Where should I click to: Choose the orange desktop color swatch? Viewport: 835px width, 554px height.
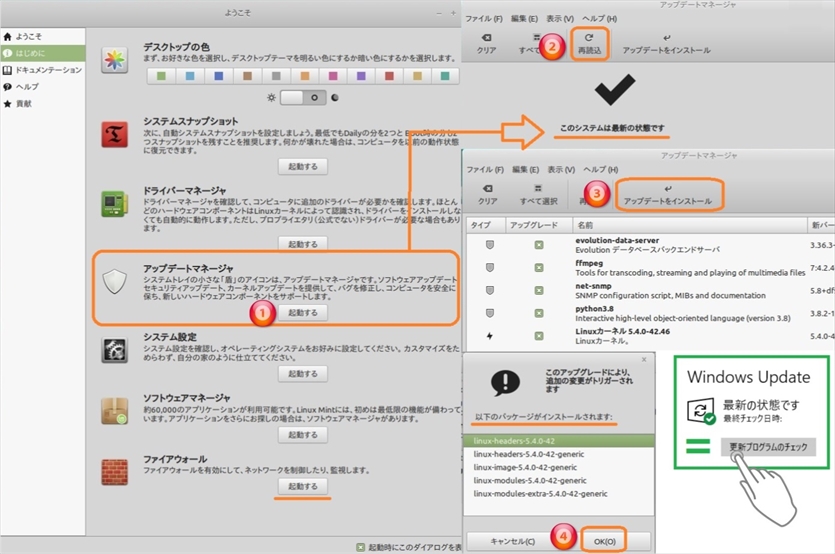pos(305,76)
